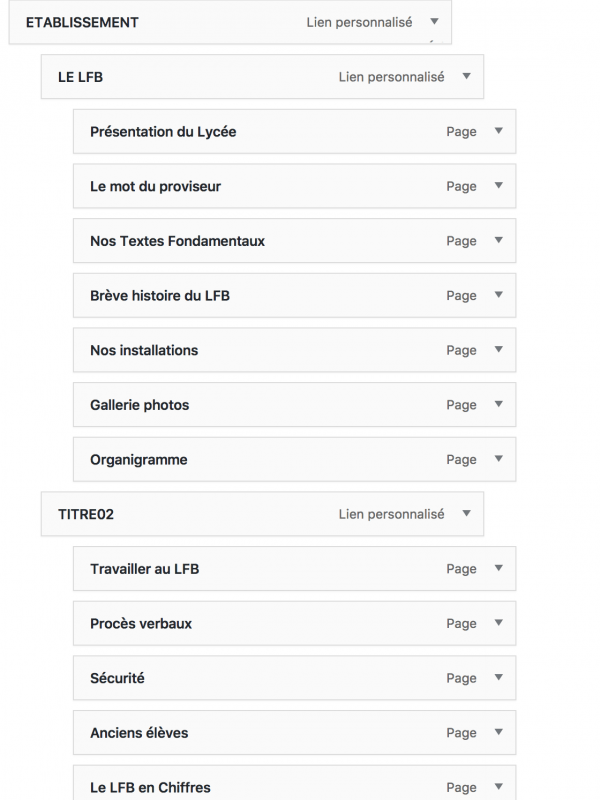This screenshot has width=600, height=800.
Task: Open Travailler au LFB arrow
Action: [x=498, y=568]
